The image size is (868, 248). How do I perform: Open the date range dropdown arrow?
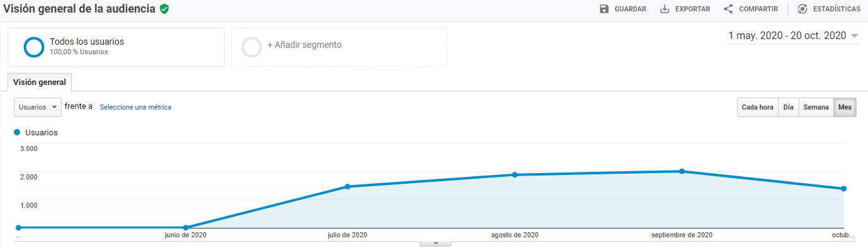[854, 36]
